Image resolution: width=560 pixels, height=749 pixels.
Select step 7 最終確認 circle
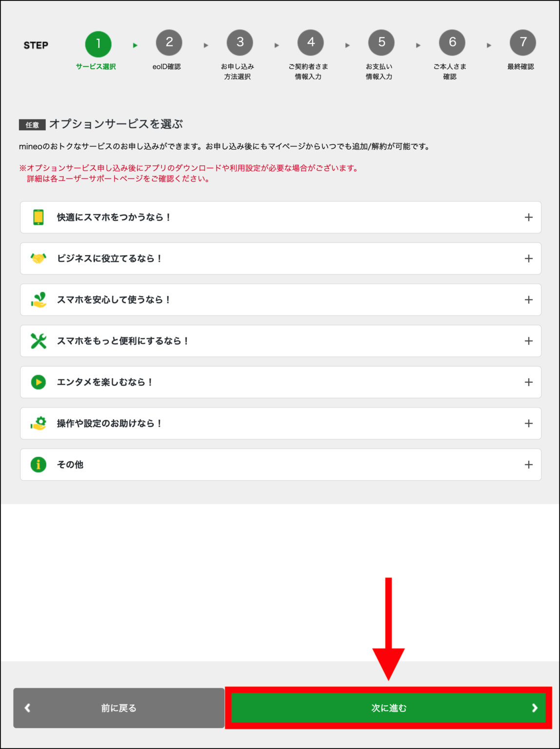[x=523, y=43]
